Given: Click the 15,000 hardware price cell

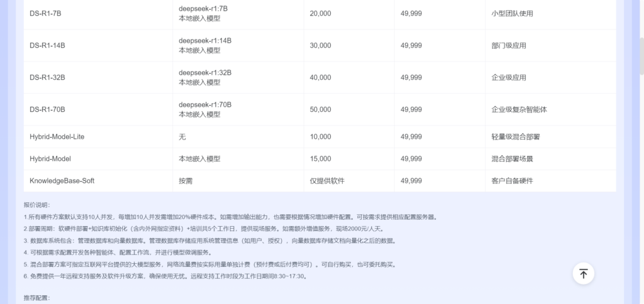Looking at the screenshot, I should click(349, 159).
